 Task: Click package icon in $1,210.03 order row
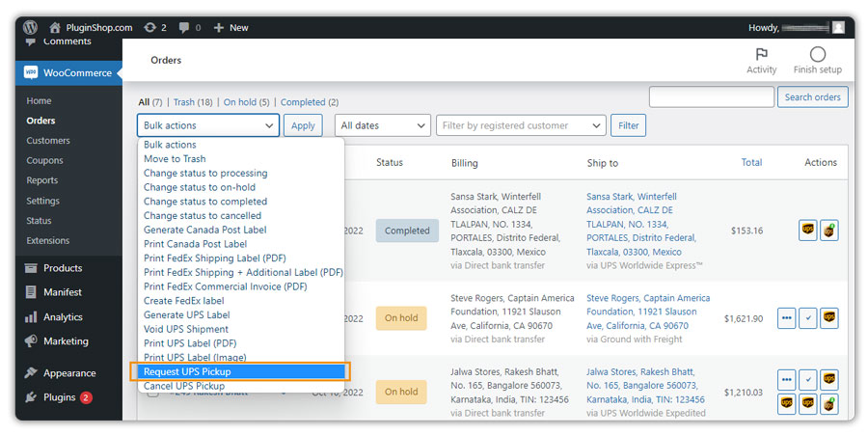pos(828,403)
